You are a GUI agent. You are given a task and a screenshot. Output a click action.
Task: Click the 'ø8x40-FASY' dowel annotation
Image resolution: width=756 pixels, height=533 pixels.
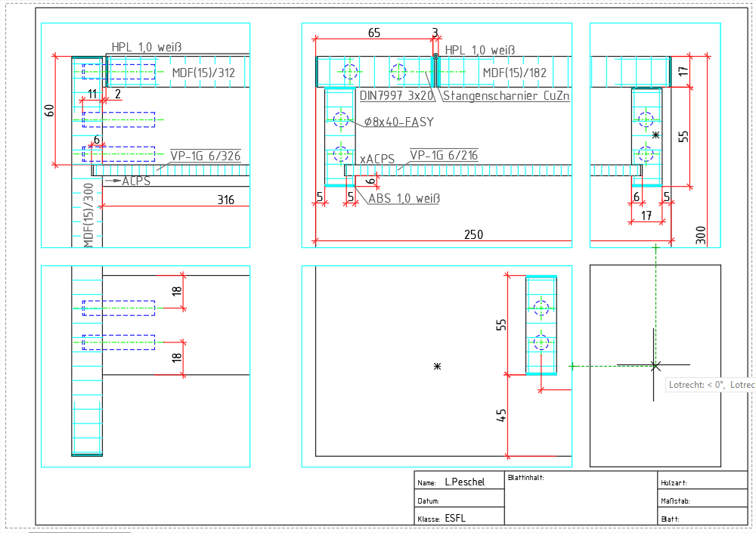point(398,121)
